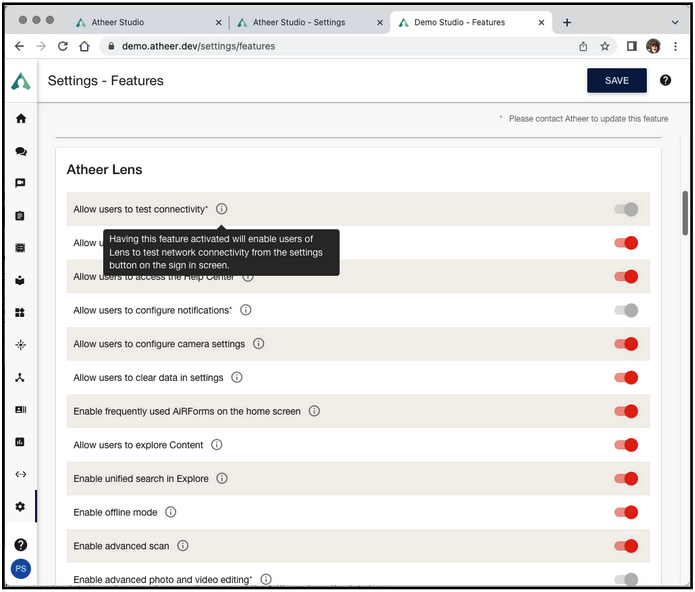
Task: Toggle Allow users to test connectivity
Action: pyautogui.click(x=626, y=209)
